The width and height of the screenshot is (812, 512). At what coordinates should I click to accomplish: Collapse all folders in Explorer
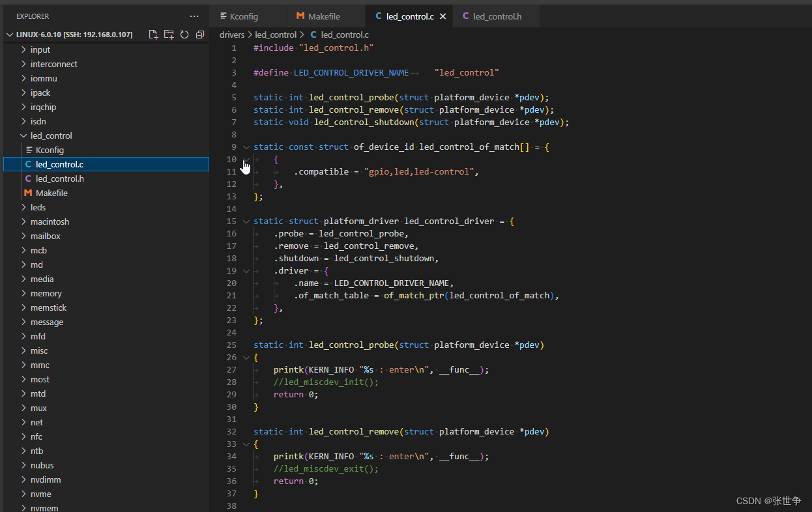click(x=200, y=35)
